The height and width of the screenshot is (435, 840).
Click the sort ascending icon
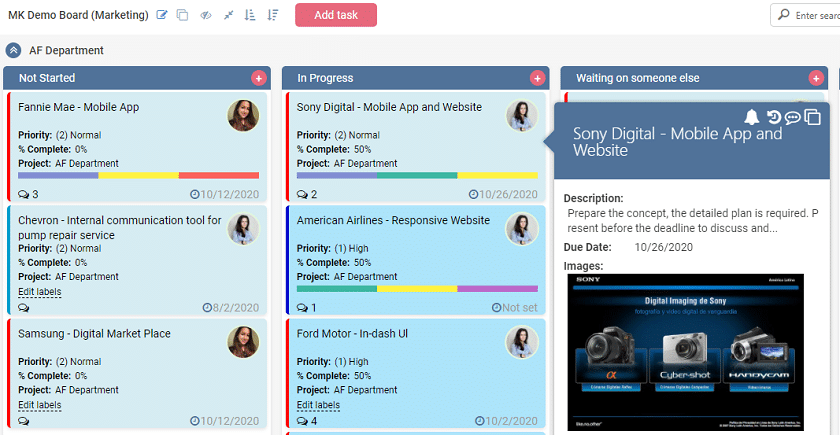click(x=250, y=15)
